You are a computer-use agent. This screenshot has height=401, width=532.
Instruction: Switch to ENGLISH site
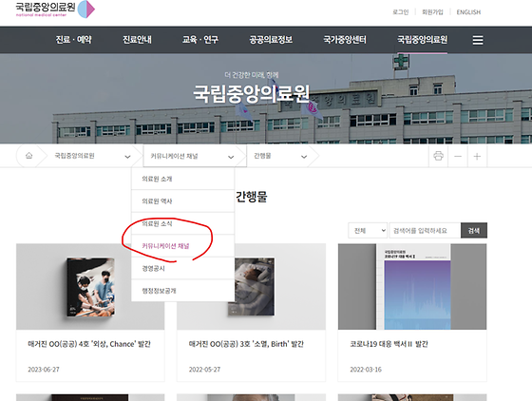468,12
